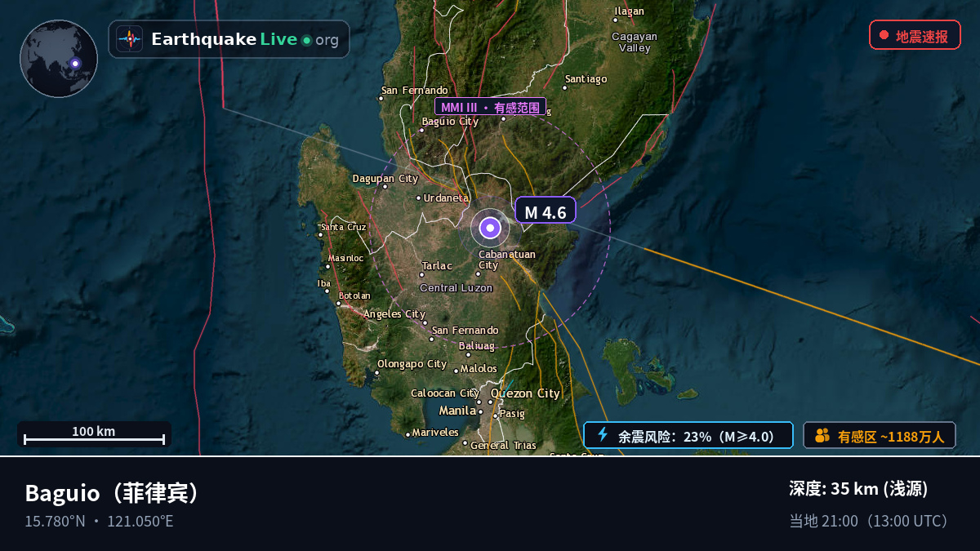Viewport: 980px width, 551px height.
Task: Click the 地震速报 alert badge text
Action: (922, 36)
